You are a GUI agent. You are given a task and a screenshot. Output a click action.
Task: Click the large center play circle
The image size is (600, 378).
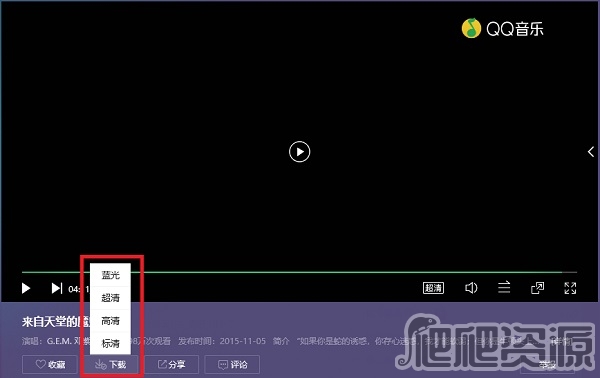tap(299, 152)
